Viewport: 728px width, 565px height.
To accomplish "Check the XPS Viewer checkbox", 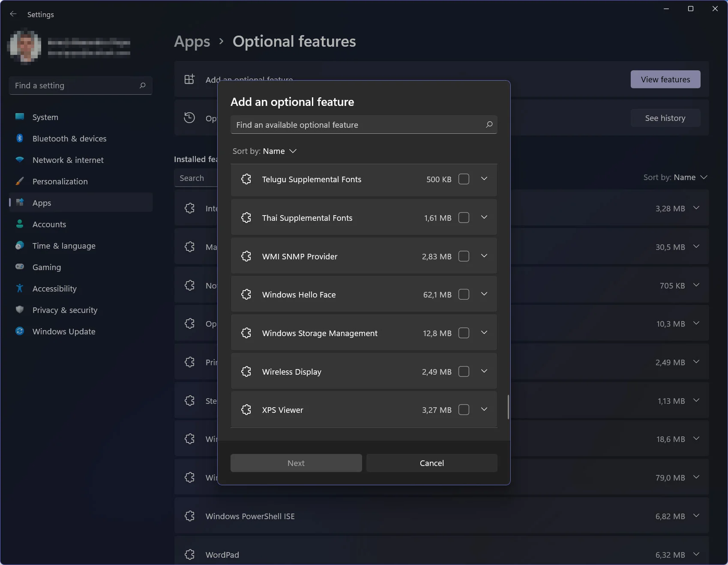I will [464, 410].
